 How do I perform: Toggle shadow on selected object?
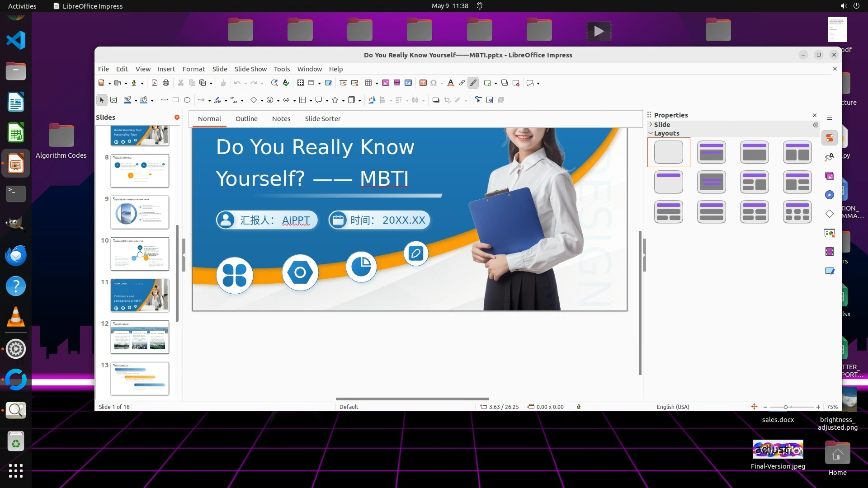[436, 100]
